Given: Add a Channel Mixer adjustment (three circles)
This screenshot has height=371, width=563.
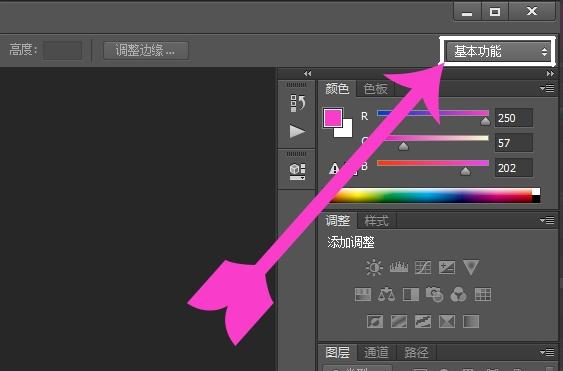Looking at the screenshot, I should [459, 295].
